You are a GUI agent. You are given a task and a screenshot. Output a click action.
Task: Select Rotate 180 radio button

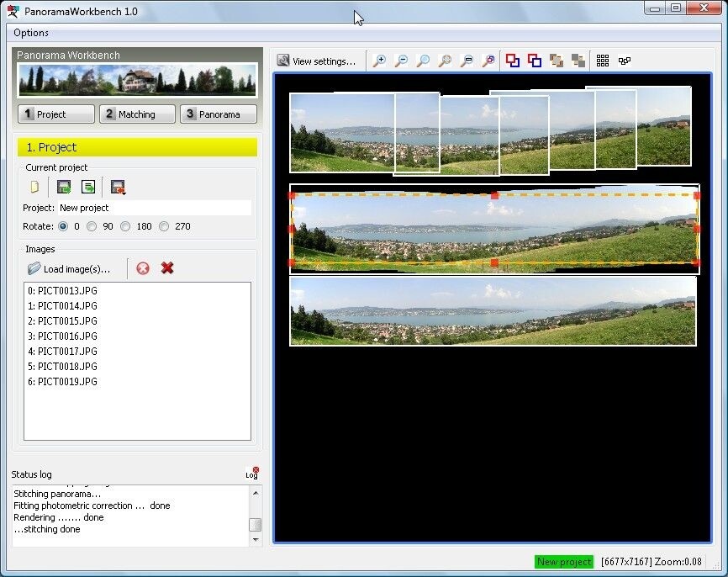(x=125, y=226)
